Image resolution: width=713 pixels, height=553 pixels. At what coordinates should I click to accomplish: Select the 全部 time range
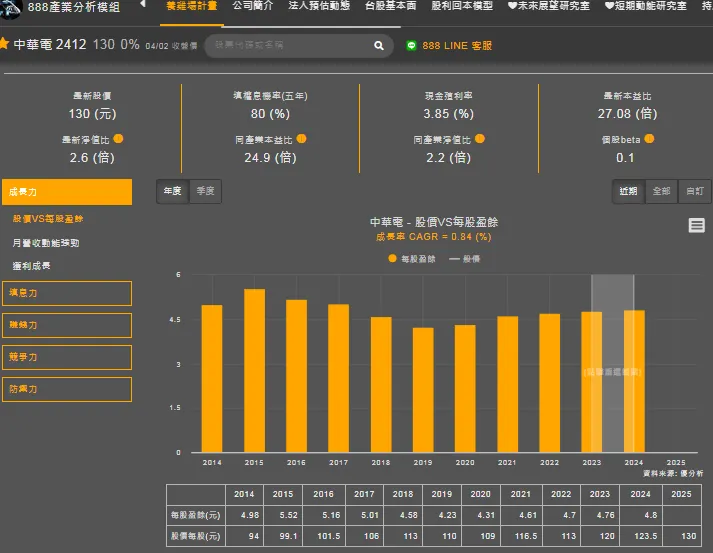[x=662, y=191]
